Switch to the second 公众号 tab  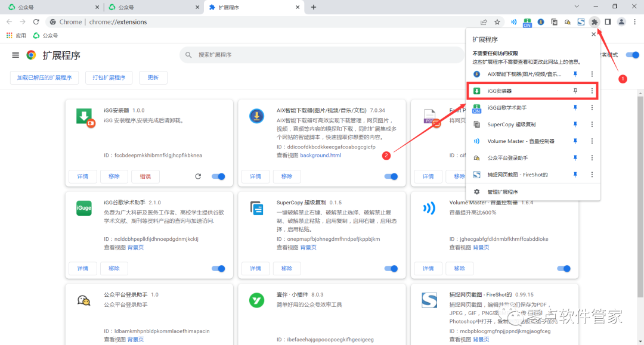point(154,7)
